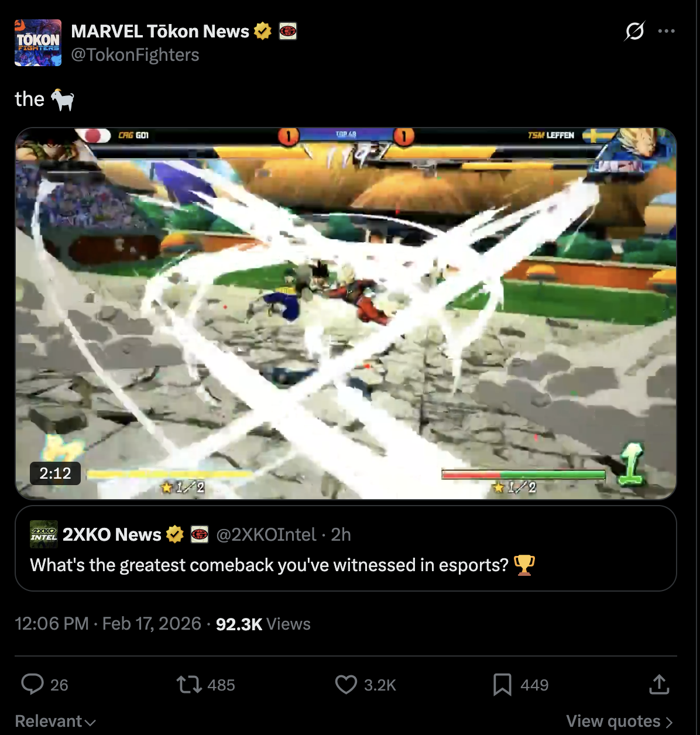The width and height of the screenshot is (700, 735).
Task: Click the 2XKO News avatar
Action: (44, 534)
